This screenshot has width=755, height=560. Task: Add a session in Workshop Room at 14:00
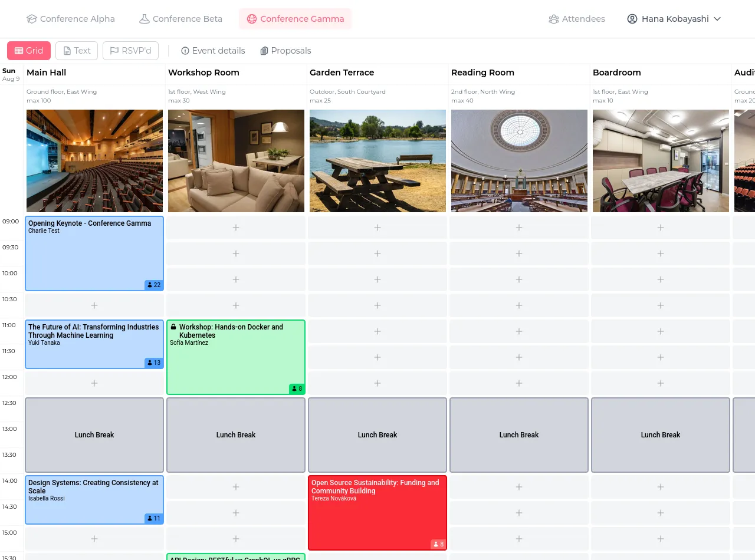tap(236, 487)
